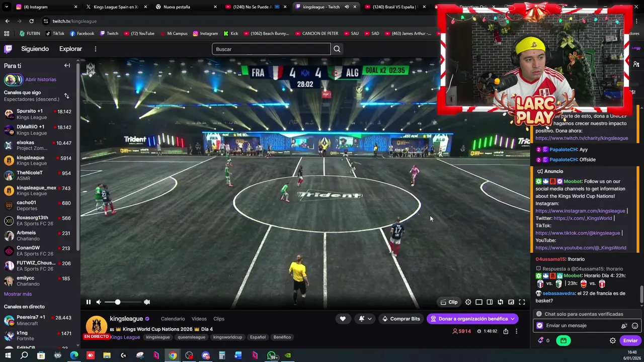Open Abrir historias
Viewport: 644px width, 362px height.
click(40, 79)
